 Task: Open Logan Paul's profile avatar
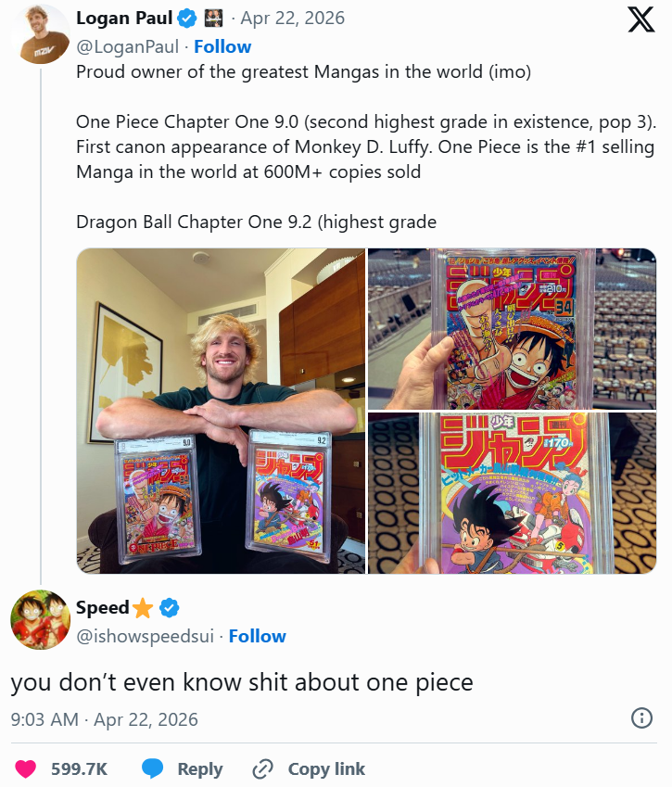click(x=41, y=34)
